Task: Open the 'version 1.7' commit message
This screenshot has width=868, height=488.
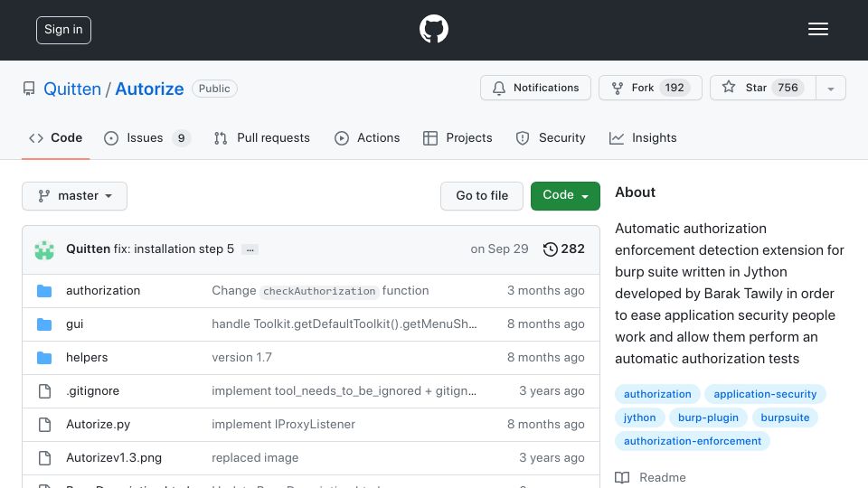Action: (242, 358)
